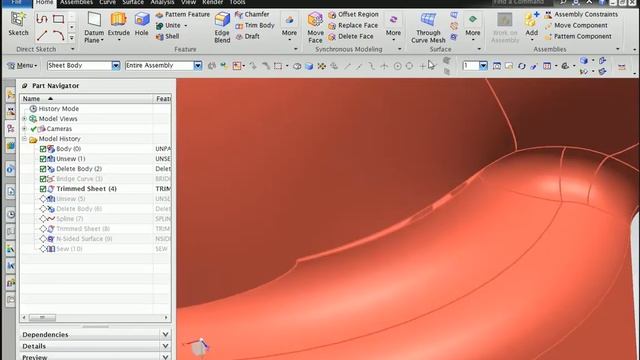Open the Edge Blend tool
This screenshot has width=640, height=360.
click(x=222, y=27)
